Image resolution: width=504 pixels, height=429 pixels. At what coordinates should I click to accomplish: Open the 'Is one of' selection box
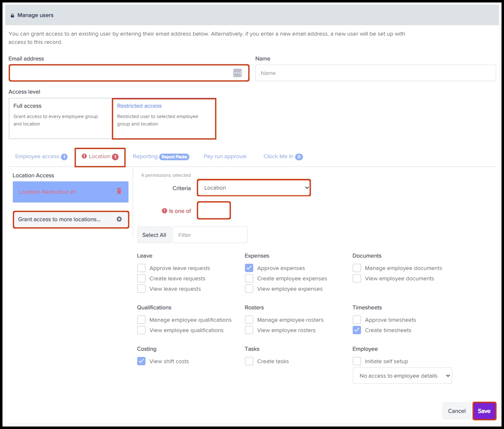(x=213, y=210)
